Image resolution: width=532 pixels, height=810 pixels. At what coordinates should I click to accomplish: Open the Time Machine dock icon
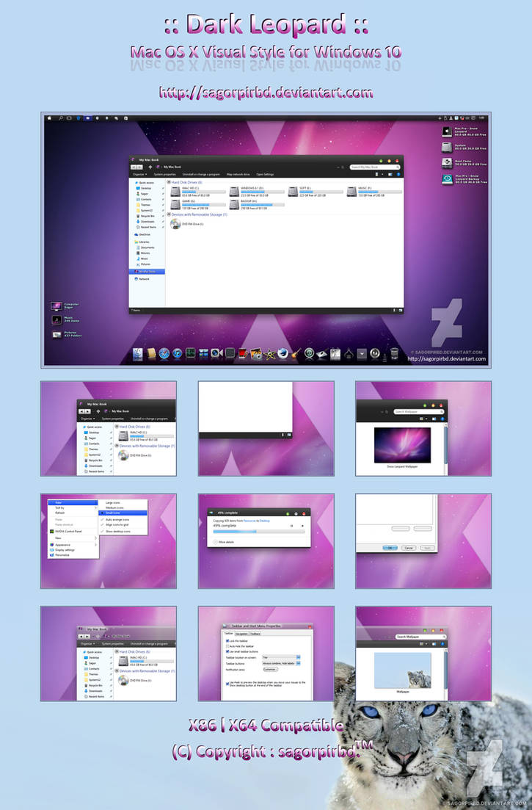click(309, 353)
